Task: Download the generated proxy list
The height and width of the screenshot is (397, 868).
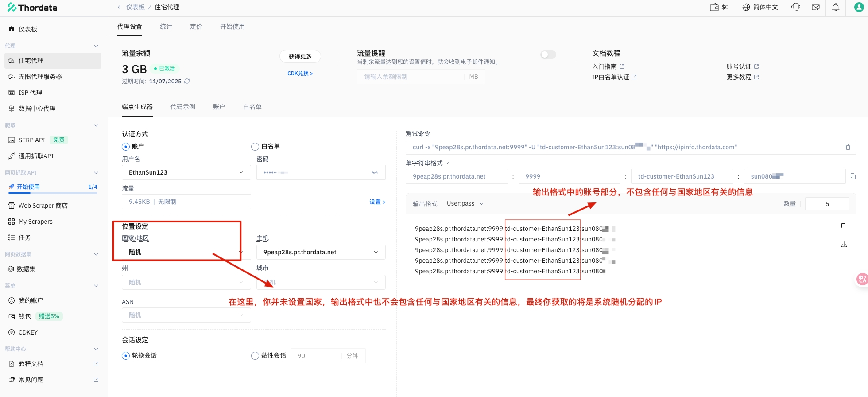Action: tap(844, 245)
